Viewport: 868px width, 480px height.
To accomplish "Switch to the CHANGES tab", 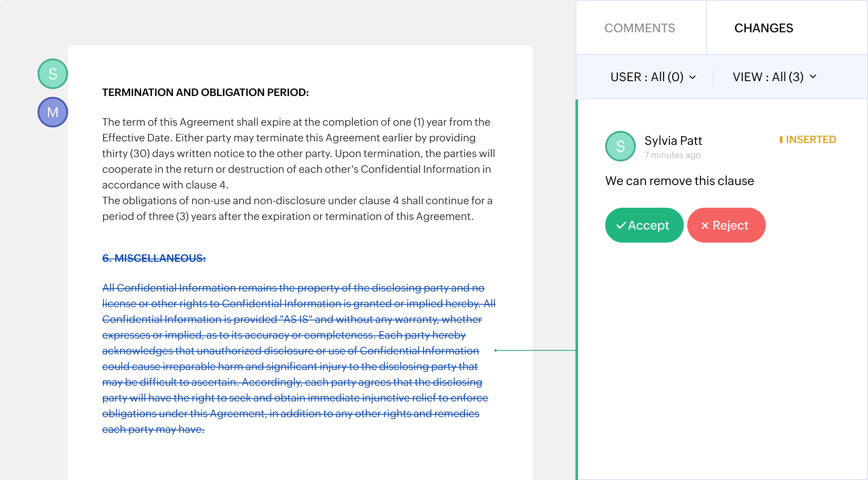I will (x=764, y=28).
